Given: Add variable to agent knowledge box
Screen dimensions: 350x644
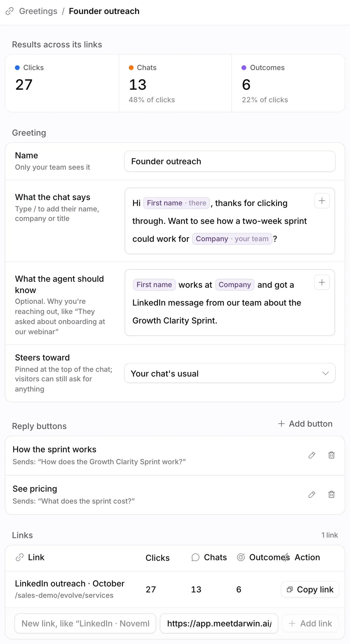Looking at the screenshot, I should click(322, 282).
